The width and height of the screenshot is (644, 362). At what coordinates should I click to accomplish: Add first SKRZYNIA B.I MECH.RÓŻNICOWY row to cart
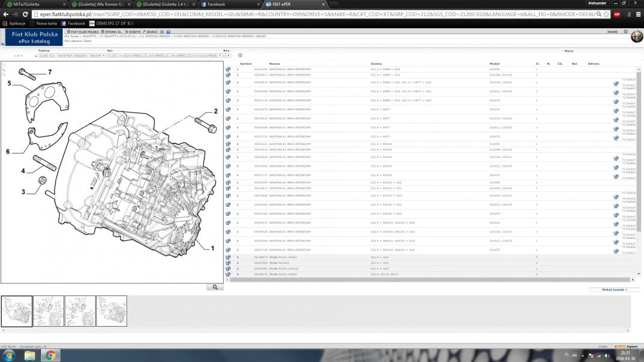pos(228,70)
